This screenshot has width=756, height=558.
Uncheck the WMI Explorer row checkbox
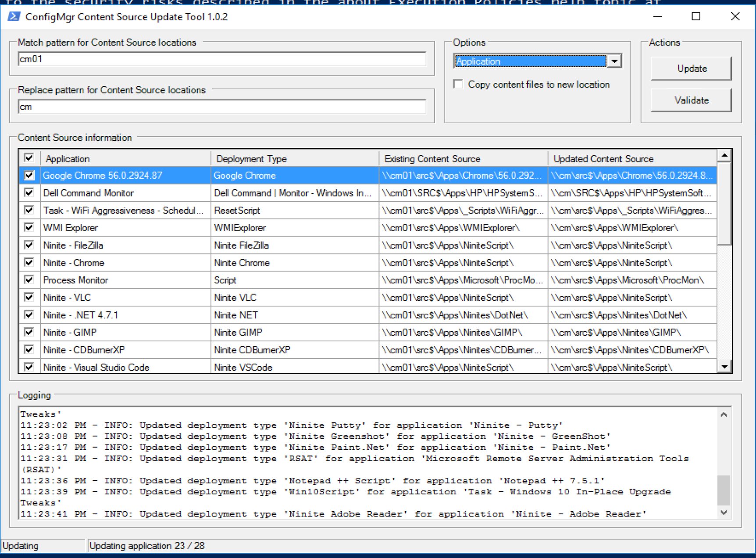tap(29, 228)
